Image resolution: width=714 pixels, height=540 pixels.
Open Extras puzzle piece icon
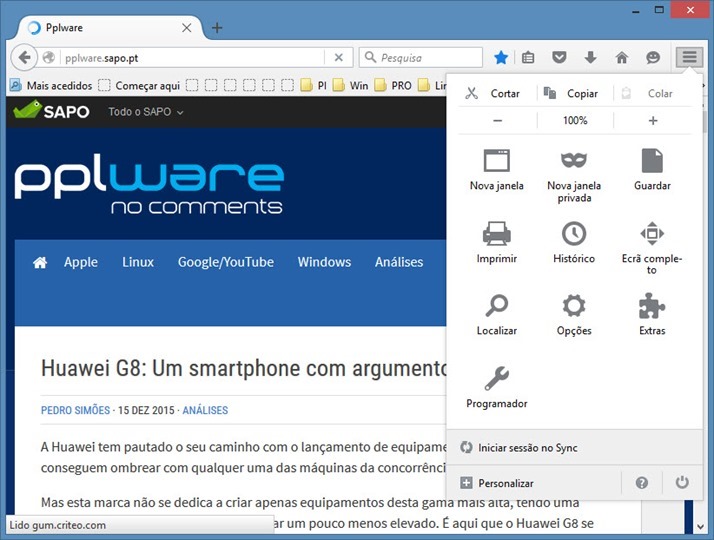pyautogui.click(x=652, y=306)
